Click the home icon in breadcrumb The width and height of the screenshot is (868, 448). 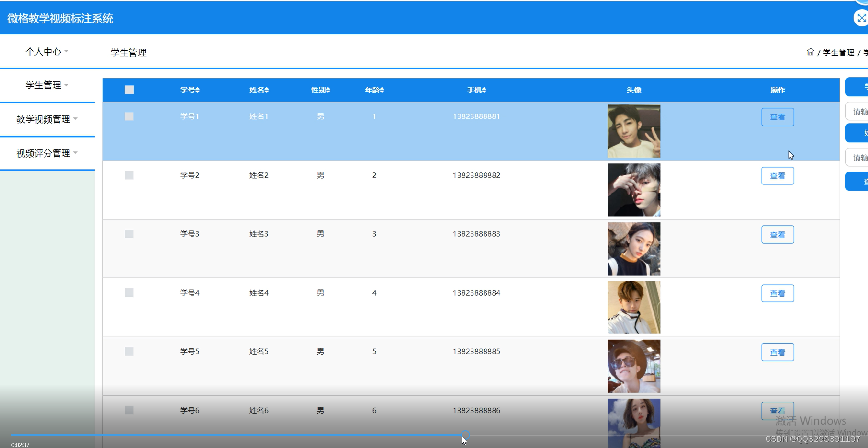coord(810,52)
